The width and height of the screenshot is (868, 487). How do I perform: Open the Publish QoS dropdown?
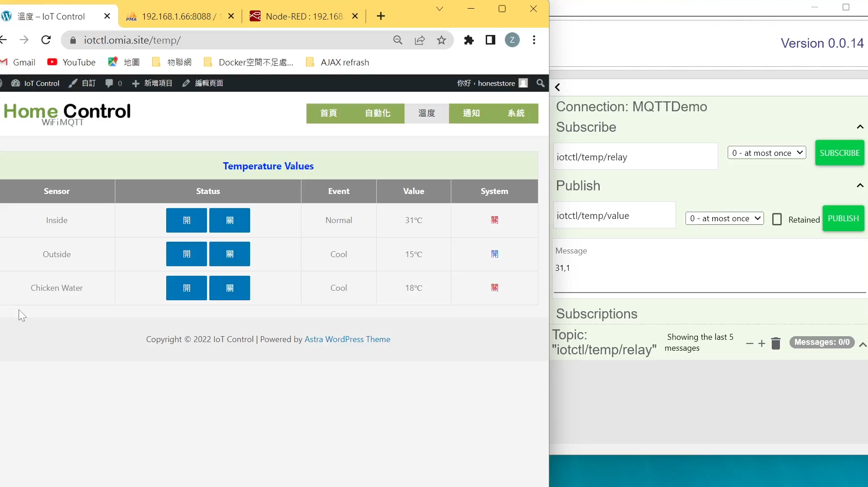pos(725,219)
